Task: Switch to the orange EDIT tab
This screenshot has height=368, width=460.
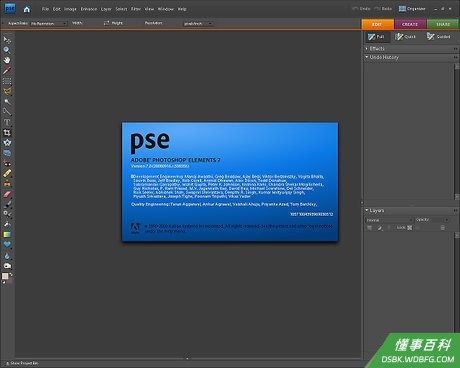Action: pos(377,24)
